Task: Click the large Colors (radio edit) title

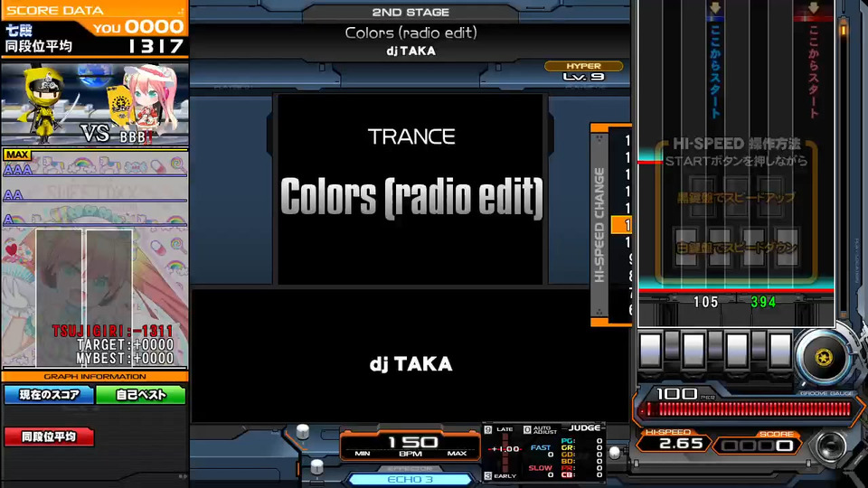Action: [x=411, y=198]
